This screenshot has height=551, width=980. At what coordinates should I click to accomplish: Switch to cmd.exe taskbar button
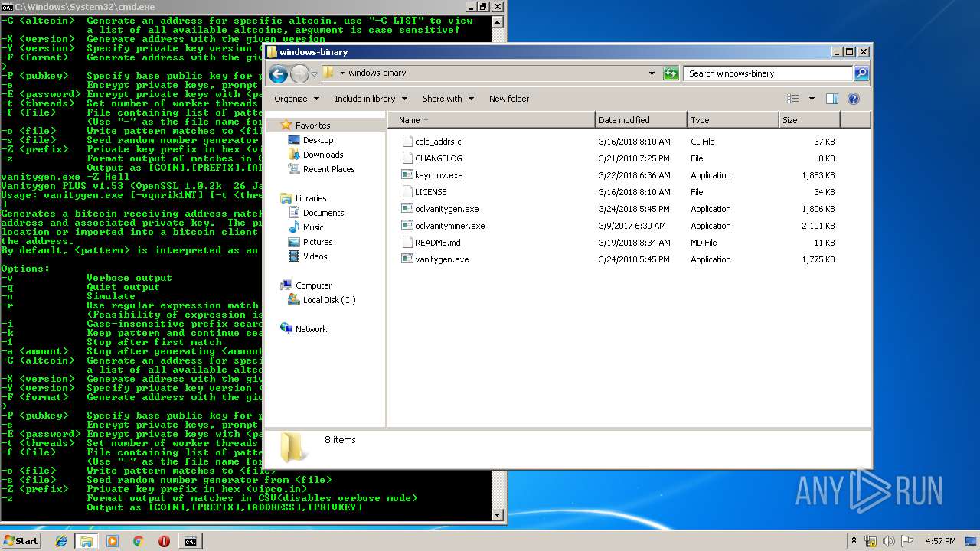[x=190, y=541]
